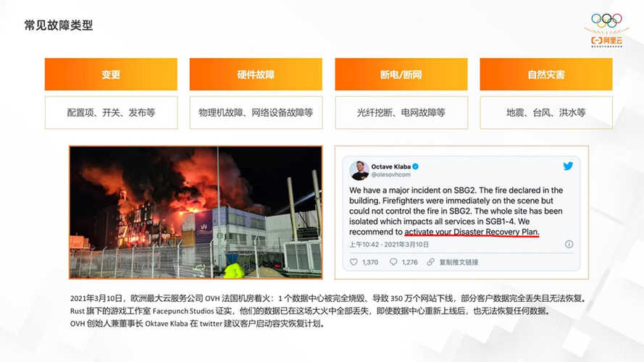The height and width of the screenshot is (362, 644).
Task: Select the 硬件故障 orange header
Action: click(256, 75)
